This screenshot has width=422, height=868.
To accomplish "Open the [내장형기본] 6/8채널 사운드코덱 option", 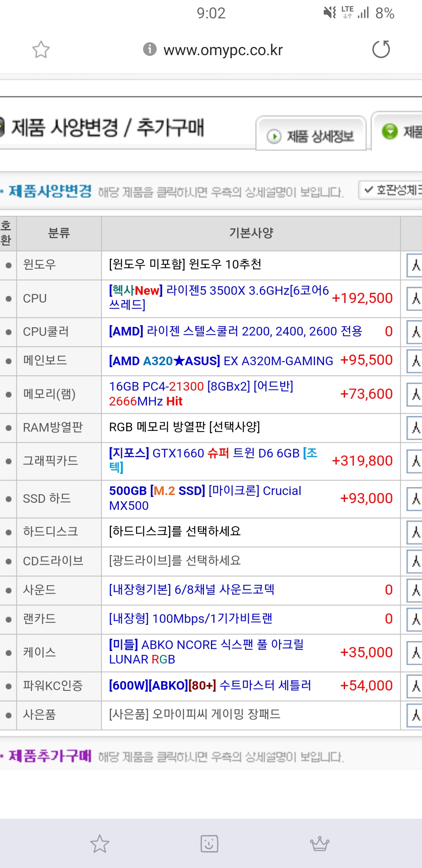I will pyautogui.click(x=191, y=589).
